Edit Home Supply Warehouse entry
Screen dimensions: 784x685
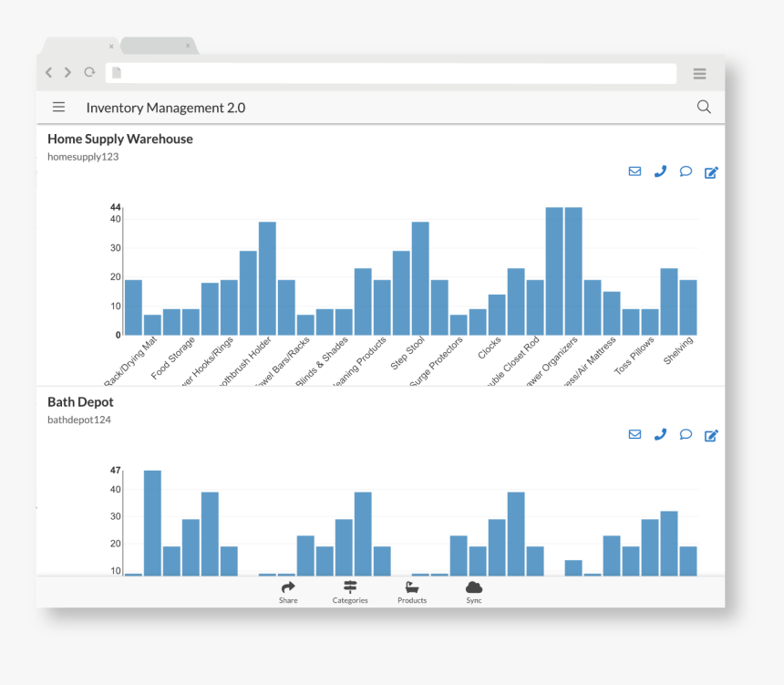point(711,172)
